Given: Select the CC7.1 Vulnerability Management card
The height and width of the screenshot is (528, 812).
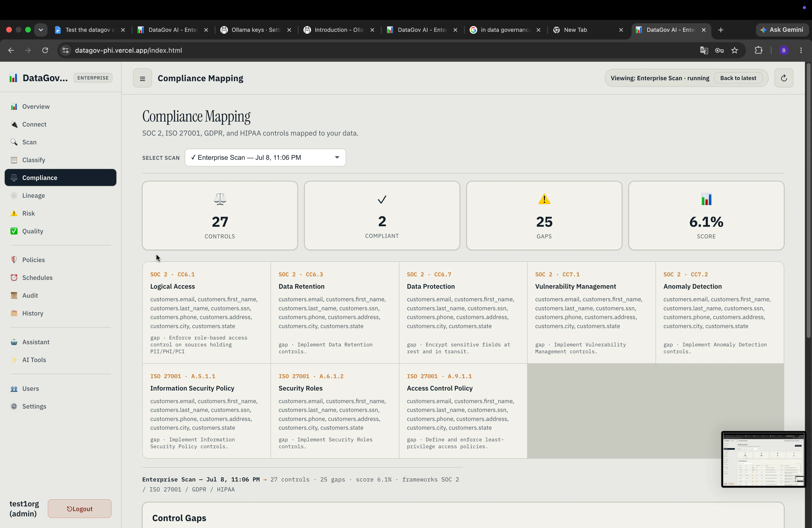Looking at the screenshot, I should pyautogui.click(x=591, y=312).
